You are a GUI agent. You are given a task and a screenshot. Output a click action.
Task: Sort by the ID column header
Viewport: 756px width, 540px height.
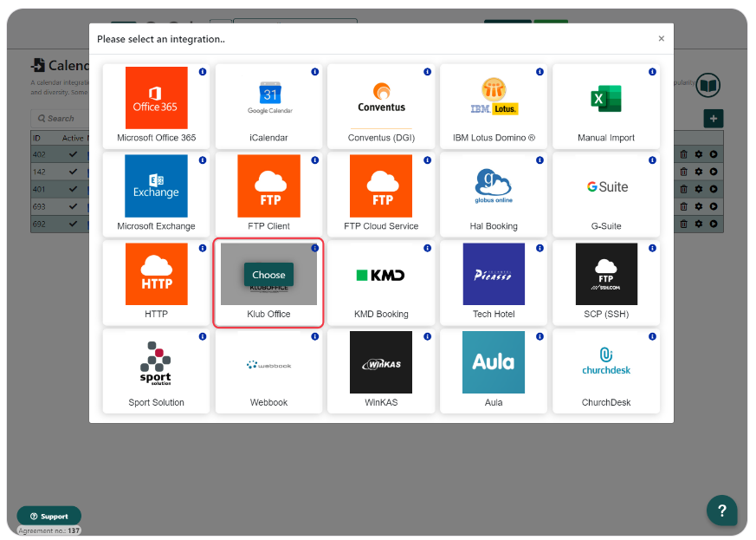[36, 139]
